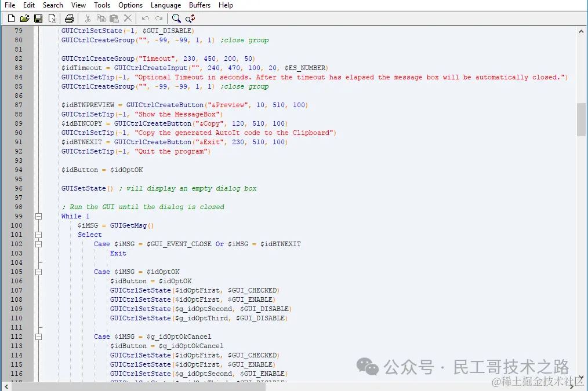Click the GUIGetMsg function on line 100
Image resolution: width=588 pixels, height=391 pixels.
click(x=128, y=225)
